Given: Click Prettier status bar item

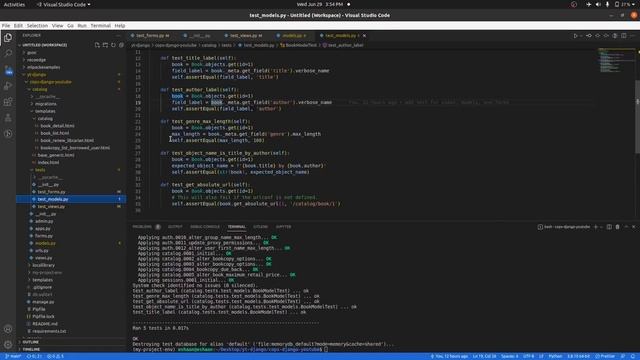Looking at the screenshot, I should [605, 356].
